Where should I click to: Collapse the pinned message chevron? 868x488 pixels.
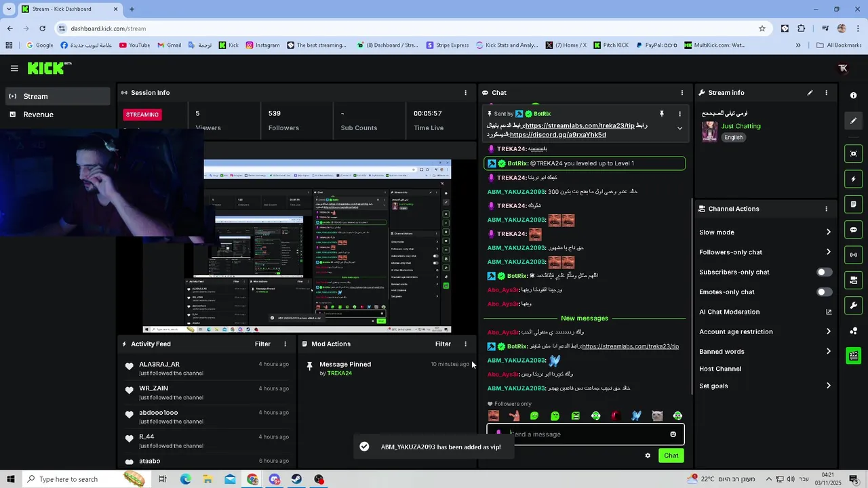(x=679, y=128)
